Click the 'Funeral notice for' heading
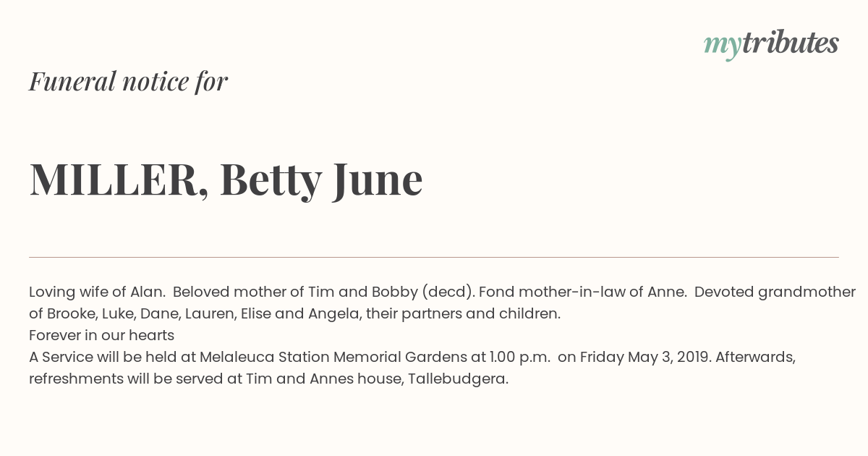 (128, 81)
